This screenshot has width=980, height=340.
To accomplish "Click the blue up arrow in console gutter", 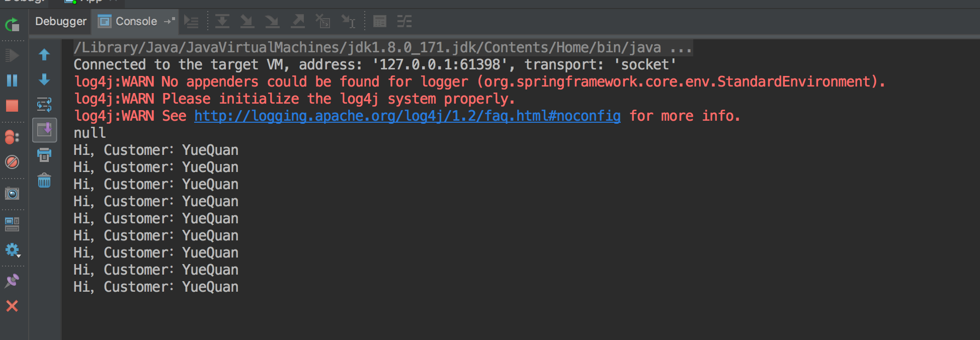I will (44, 54).
